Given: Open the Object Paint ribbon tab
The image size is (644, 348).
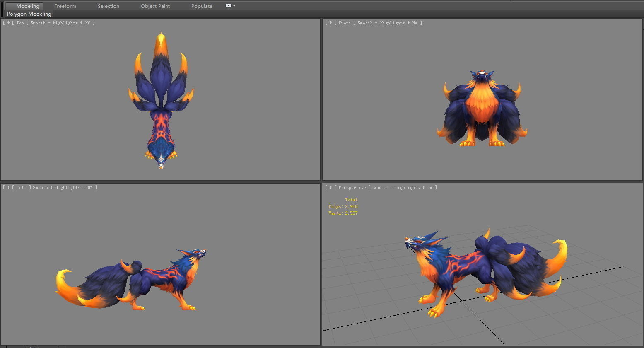Looking at the screenshot, I should [155, 6].
